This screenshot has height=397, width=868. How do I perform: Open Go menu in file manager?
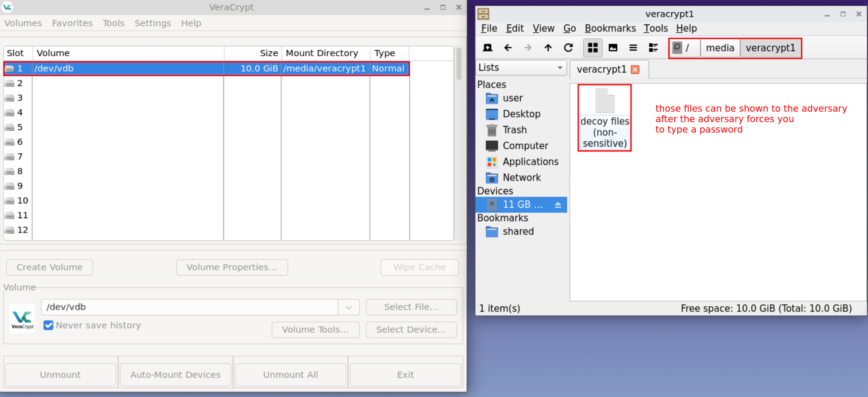[x=570, y=28]
